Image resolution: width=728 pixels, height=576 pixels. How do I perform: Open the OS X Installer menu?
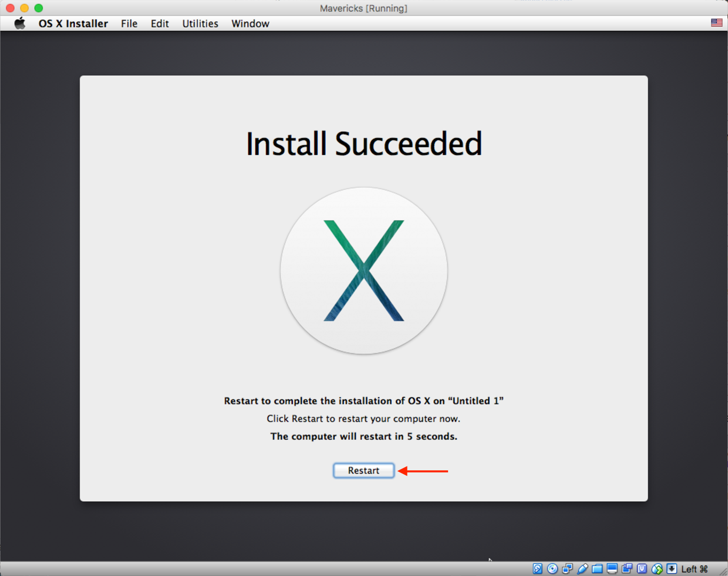pyautogui.click(x=73, y=23)
